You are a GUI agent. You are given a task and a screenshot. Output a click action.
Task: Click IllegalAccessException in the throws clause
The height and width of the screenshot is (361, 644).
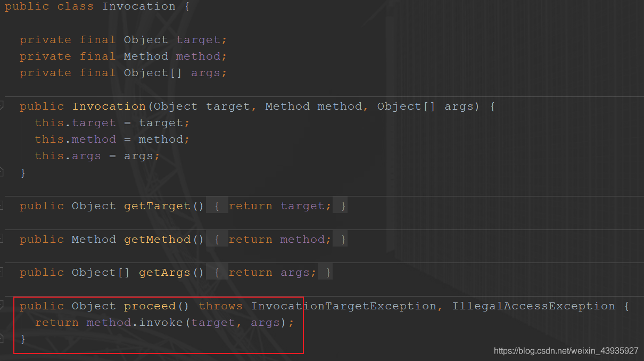[x=533, y=306]
